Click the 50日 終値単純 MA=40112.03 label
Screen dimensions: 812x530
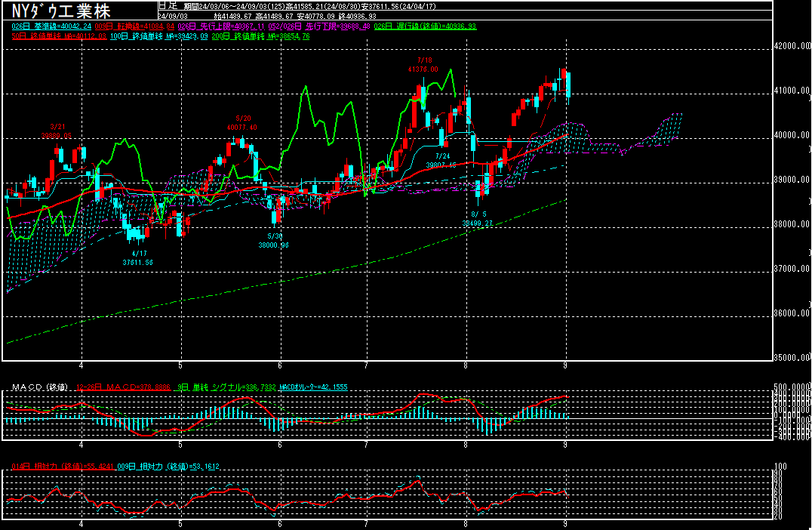(59, 36)
